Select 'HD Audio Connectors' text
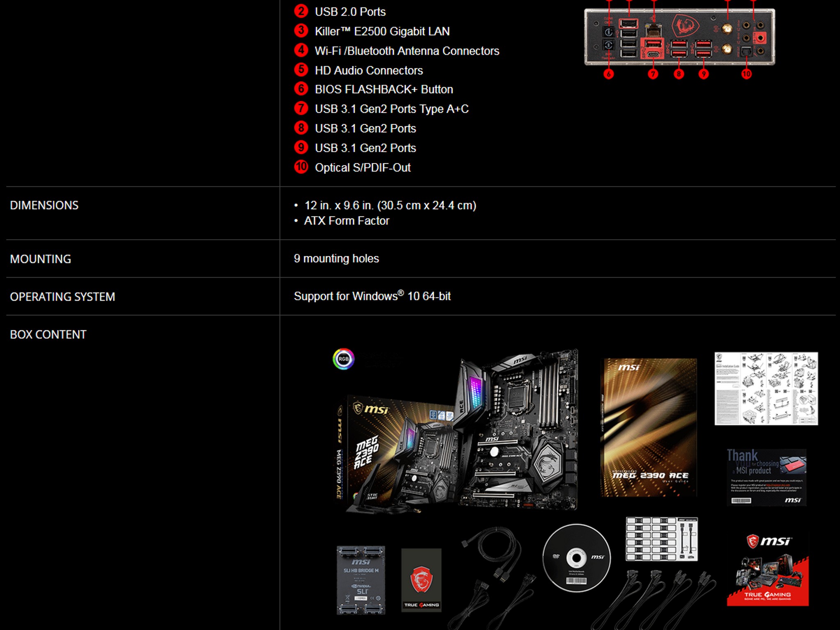This screenshot has width=840, height=630. (369, 71)
